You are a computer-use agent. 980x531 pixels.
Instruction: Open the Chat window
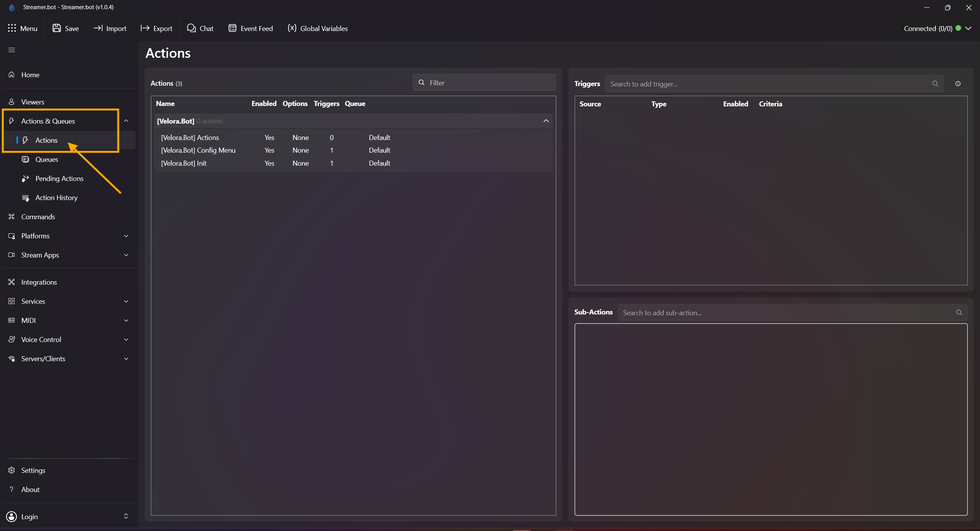(x=200, y=28)
